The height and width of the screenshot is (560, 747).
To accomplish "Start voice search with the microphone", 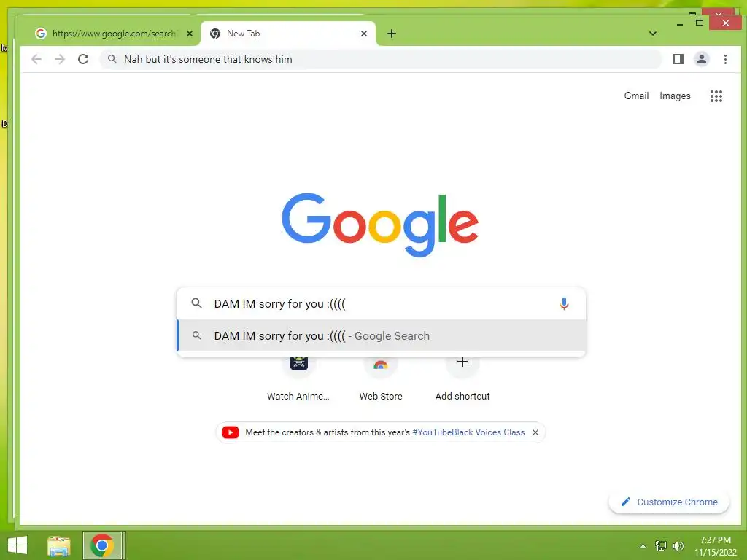I will coord(564,303).
